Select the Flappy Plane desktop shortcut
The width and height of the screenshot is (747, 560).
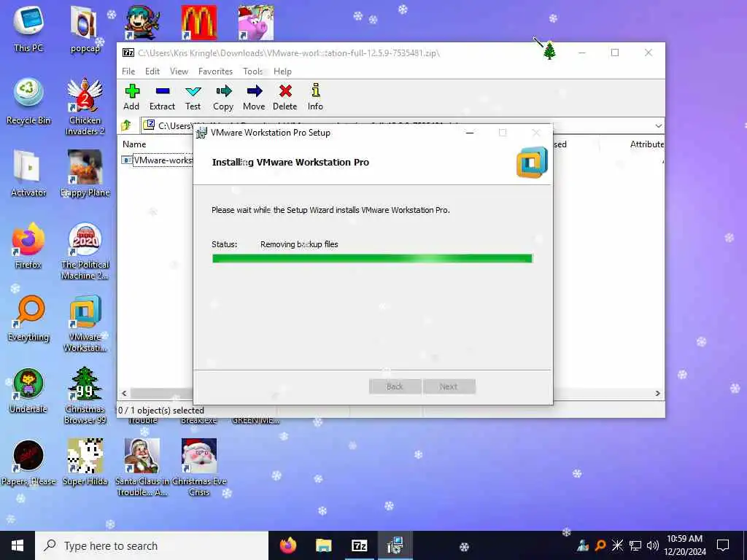85,174
